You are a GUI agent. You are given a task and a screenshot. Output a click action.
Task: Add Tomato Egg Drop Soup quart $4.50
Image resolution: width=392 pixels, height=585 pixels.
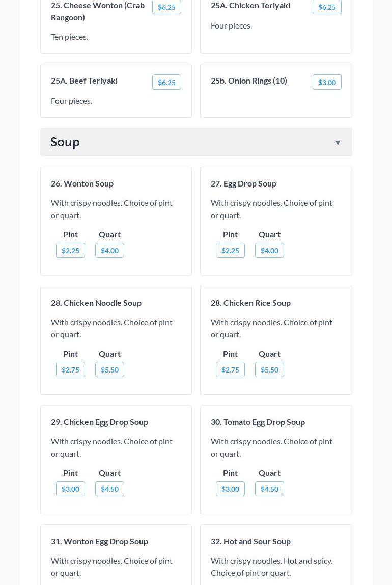[x=269, y=489]
